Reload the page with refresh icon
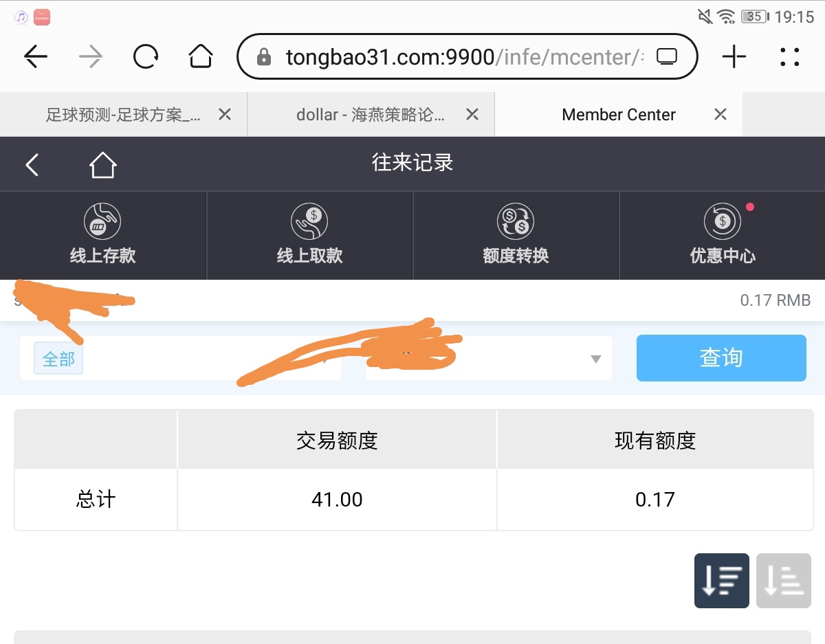 tap(146, 57)
